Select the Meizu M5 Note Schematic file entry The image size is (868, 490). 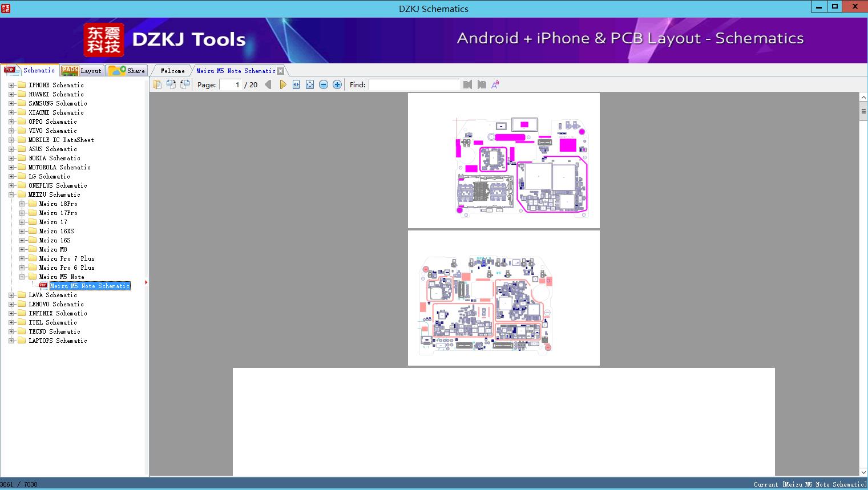[90, 286]
